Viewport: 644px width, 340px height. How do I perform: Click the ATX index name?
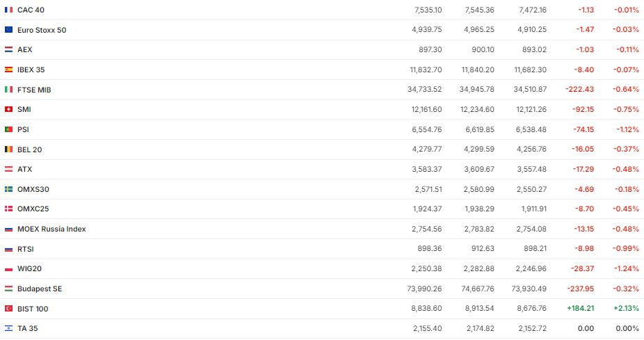tap(25, 169)
